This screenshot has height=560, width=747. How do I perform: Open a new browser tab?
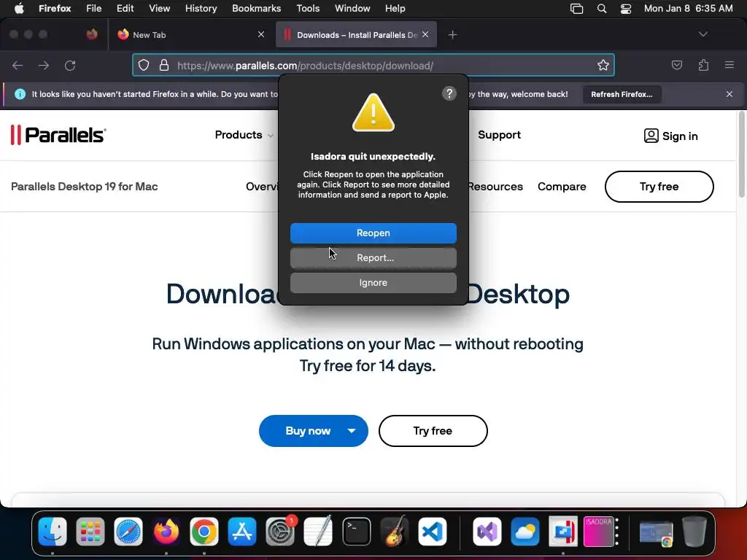coord(452,35)
